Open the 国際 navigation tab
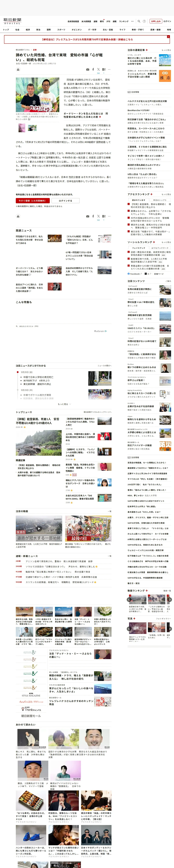Viewport: 174px width, 868px height. pyautogui.click(x=49, y=30)
